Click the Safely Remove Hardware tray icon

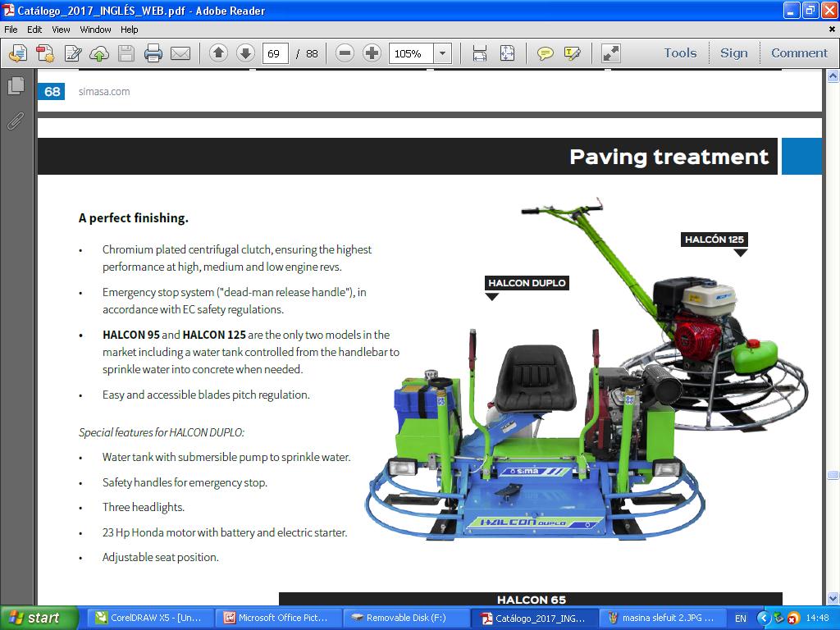[x=779, y=619]
